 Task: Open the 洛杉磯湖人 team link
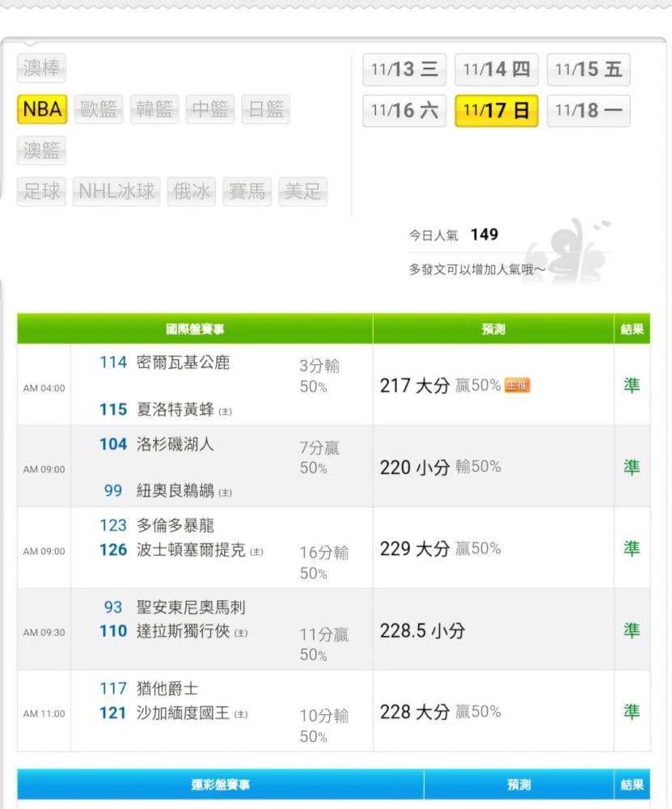pyautogui.click(x=175, y=443)
